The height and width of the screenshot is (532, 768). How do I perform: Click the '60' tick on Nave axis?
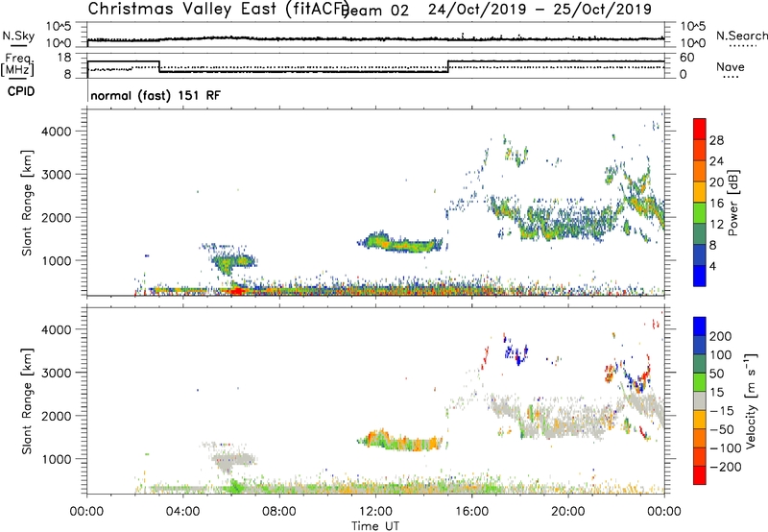[687, 58]
